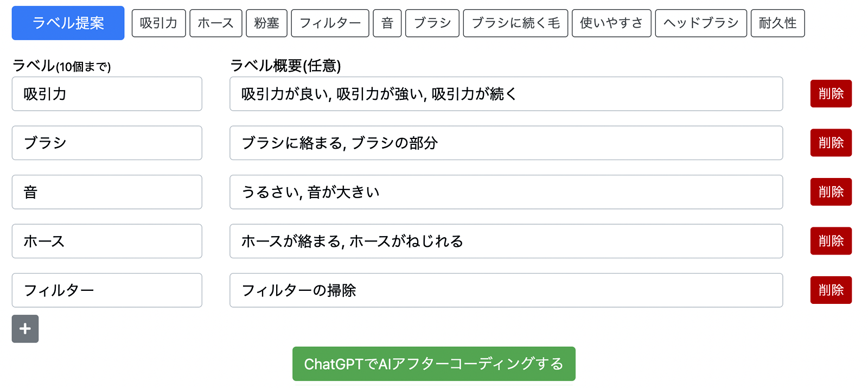
Task: Delete the 音 label row
Action: click(831, 192)
